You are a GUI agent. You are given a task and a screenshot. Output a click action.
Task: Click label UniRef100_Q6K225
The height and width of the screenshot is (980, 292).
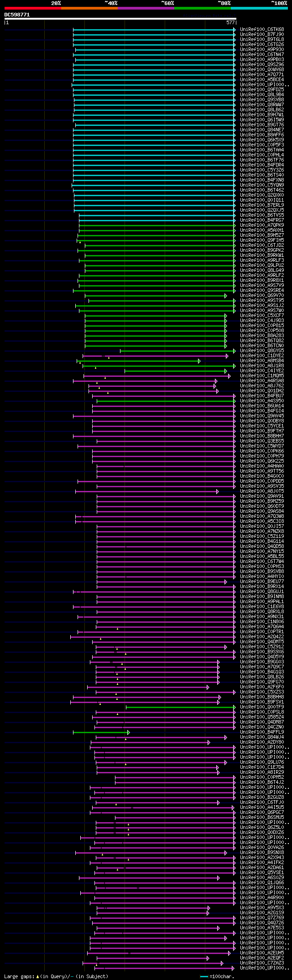pyautogui.click(x=262, y=461)
